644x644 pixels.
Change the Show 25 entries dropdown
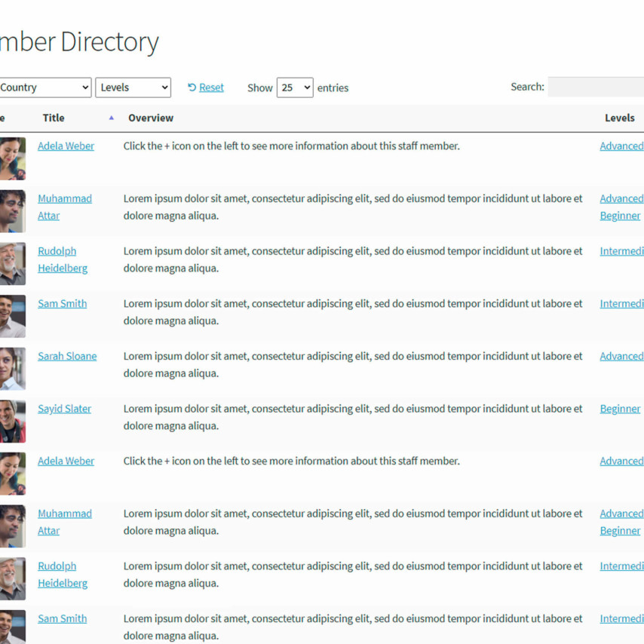[x=295, y=87]
